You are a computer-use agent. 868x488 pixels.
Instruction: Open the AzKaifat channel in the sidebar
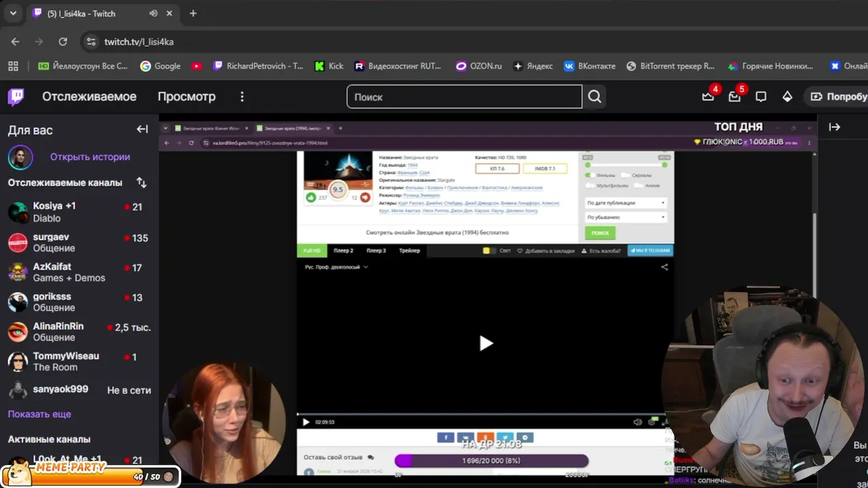[79, 272]
